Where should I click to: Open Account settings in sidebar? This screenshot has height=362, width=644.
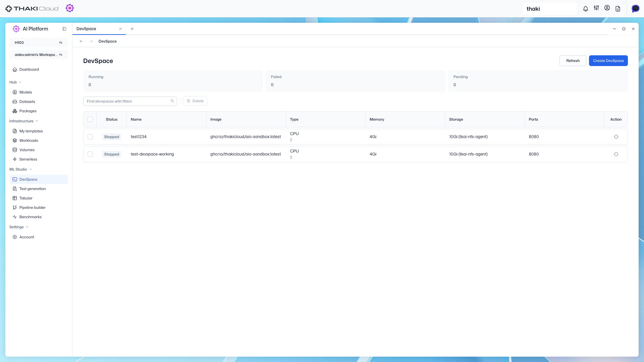(x=39, y=237)
